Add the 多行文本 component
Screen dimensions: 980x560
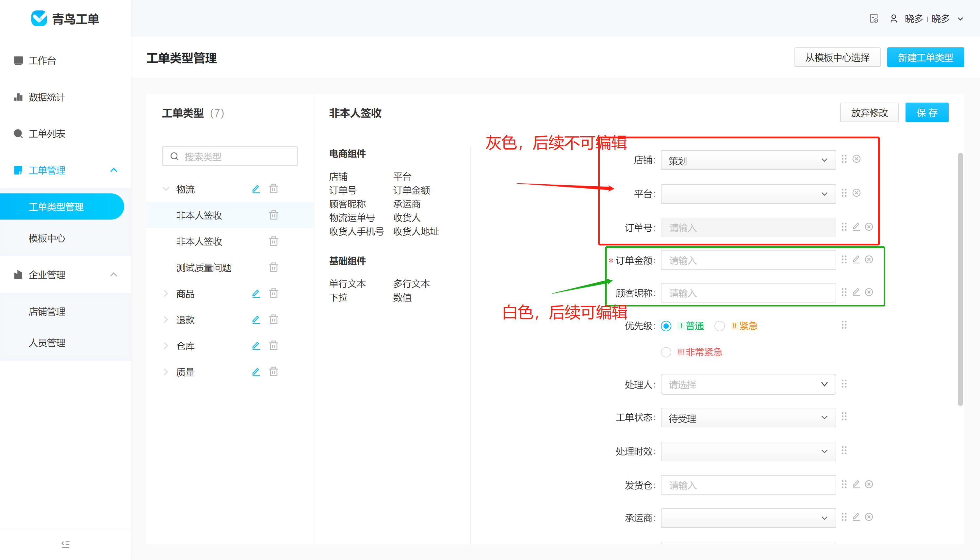[x=411, y=284]
